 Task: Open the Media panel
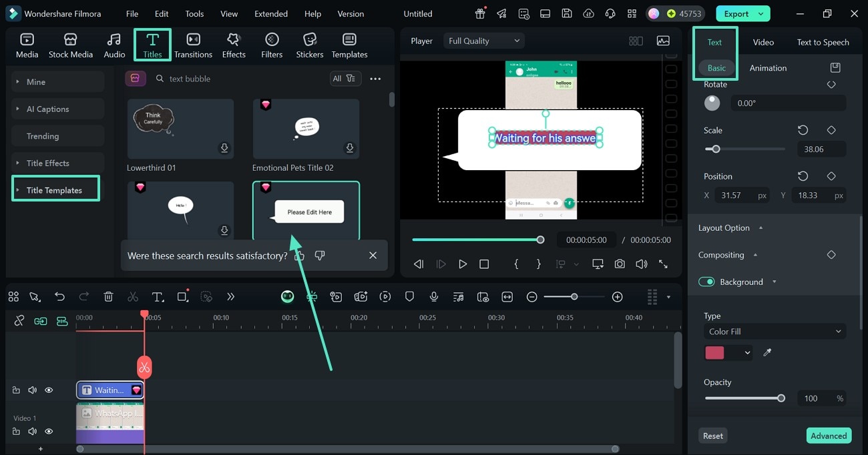[x=27, y=45]
